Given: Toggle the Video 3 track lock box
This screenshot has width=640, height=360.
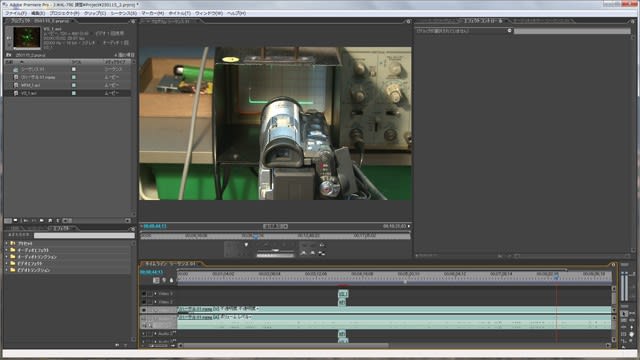Looking at the screenshot, I should pos(150,294).
